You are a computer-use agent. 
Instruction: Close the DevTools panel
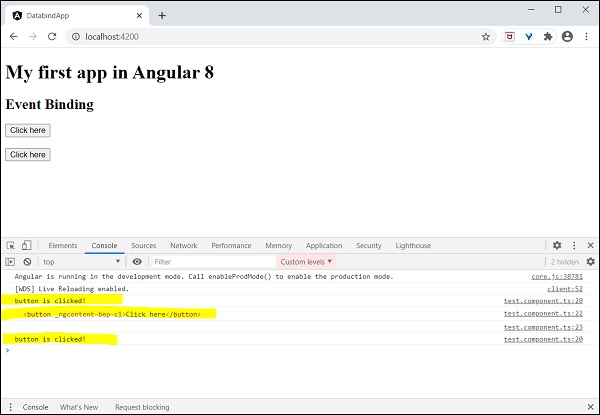[x=590, y=246]
